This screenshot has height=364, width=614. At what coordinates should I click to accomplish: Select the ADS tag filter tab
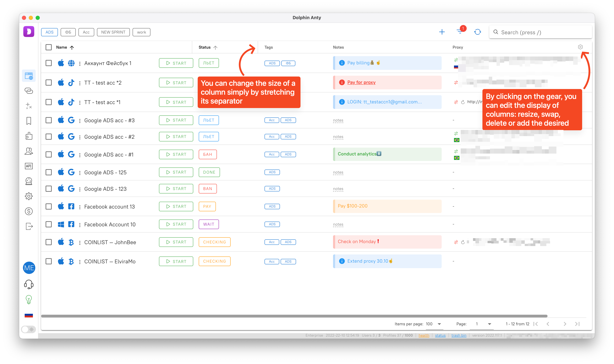tap(49, 32)
